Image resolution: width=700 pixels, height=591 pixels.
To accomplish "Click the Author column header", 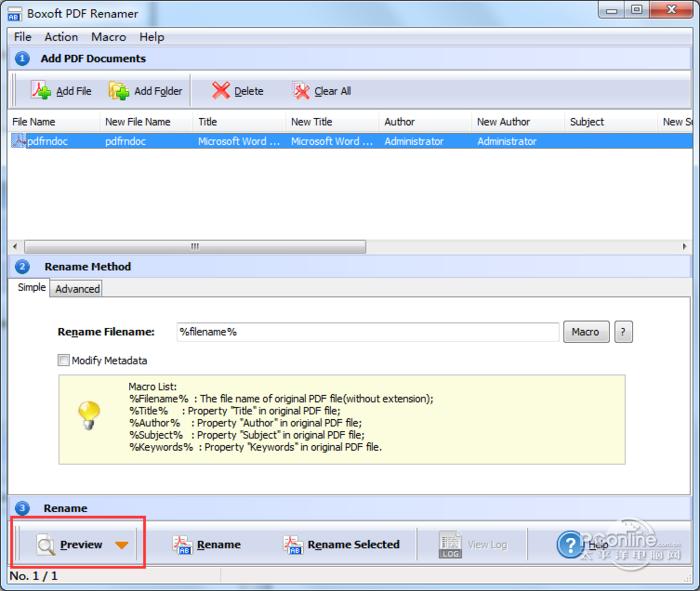I will click(x=425, y=122).
